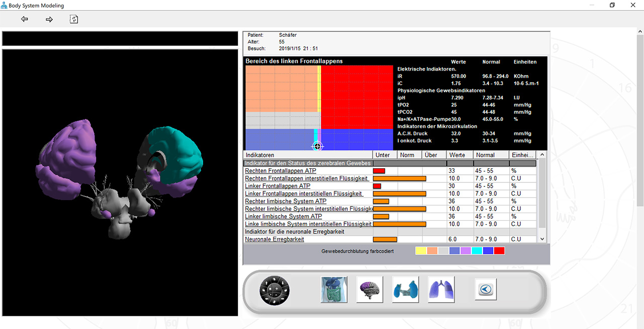Select Neuronale Erregbarkeit indicator
The height and width of the screenshot is (329, 644).
pos(274,239)
